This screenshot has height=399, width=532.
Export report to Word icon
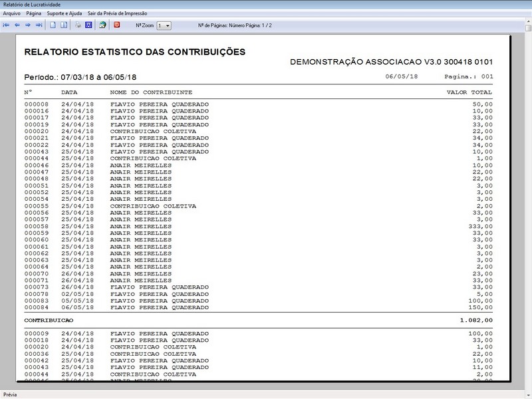(x=88, y=25)
